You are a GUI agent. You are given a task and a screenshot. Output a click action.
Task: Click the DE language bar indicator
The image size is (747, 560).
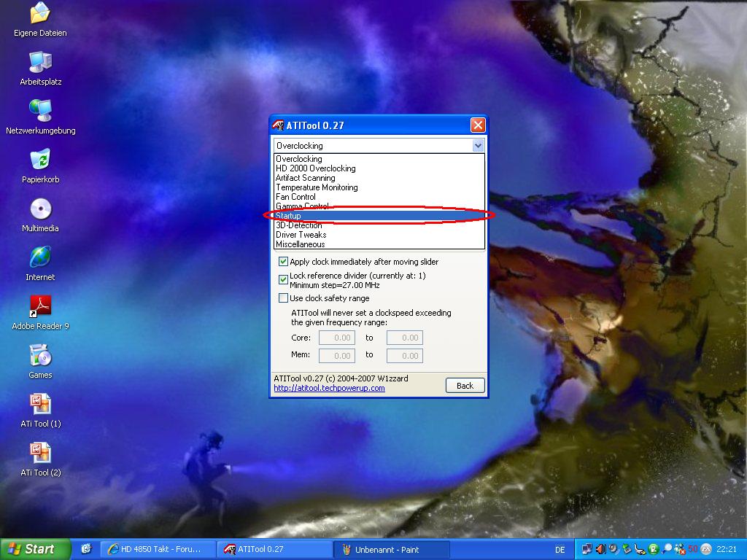click(560, 550)
